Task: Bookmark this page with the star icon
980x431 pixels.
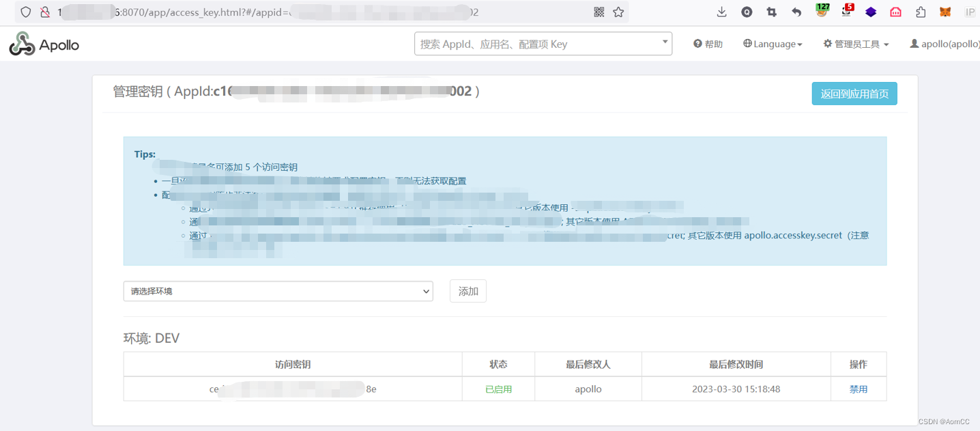Action: (x=618, y=12)
